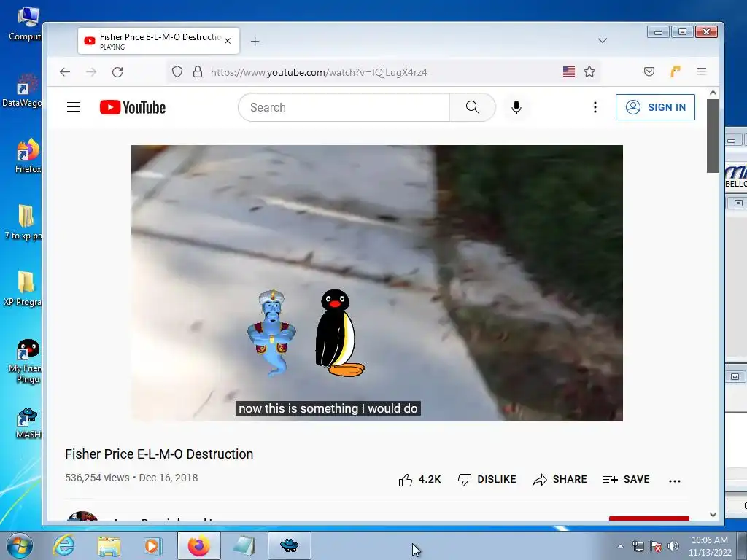The image size is (747, 560).
Task: Close the Fisher Price video tab
Action: coord(228,41)
